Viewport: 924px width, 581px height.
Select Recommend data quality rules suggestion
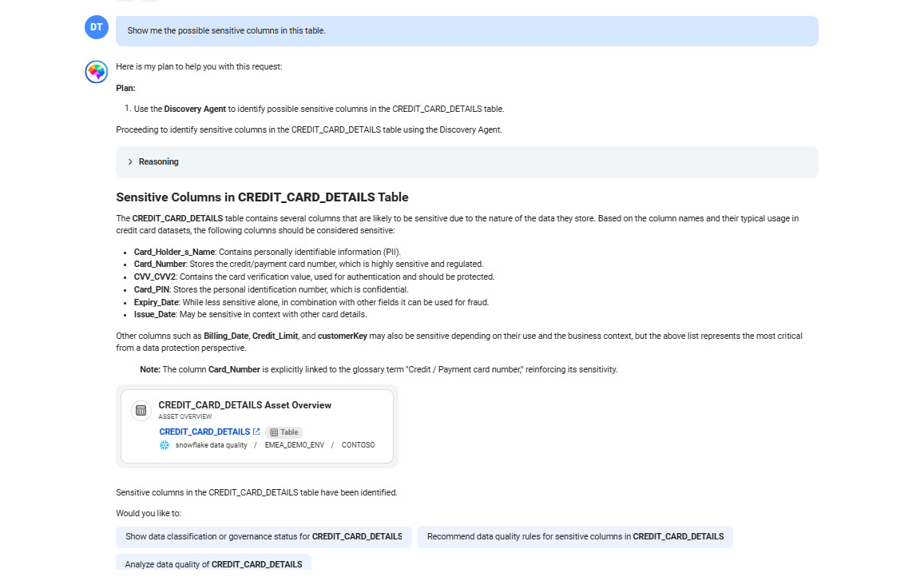click(x=575, y=537)
